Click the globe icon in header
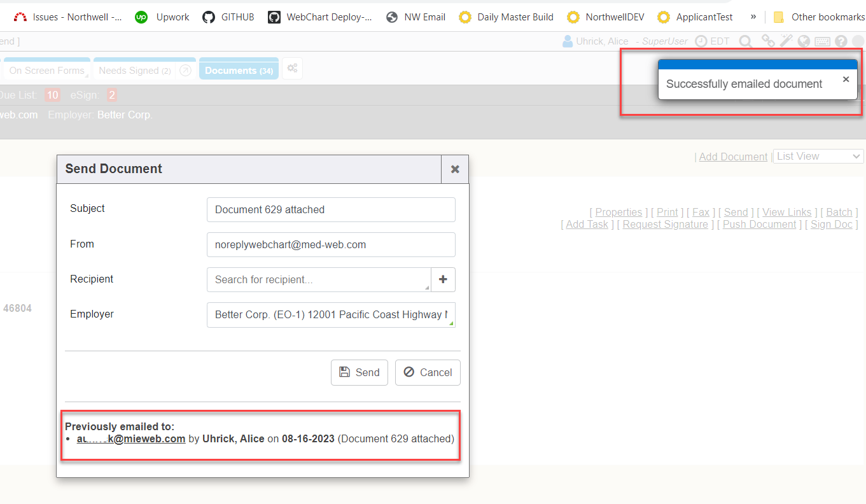 804,41
